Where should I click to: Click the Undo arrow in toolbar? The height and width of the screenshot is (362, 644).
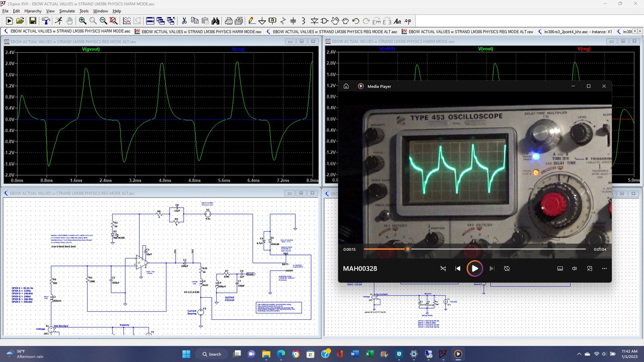coord(356,21)
